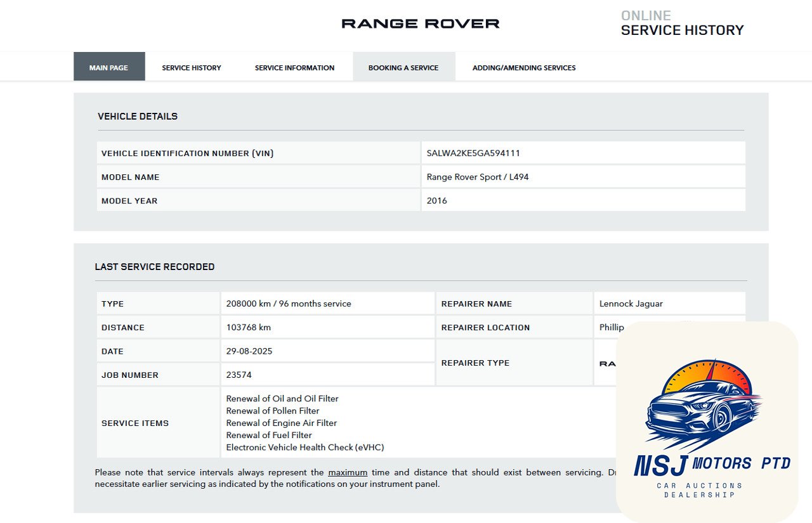
Task: Click the Range Rover logo
Action: pyautogui.click(x=420, y=24)
